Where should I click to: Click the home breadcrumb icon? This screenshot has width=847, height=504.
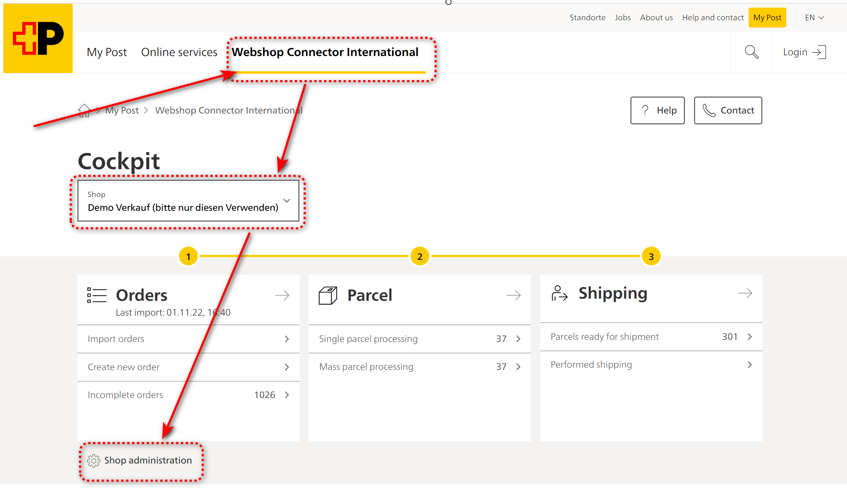(x=84, y=110)
